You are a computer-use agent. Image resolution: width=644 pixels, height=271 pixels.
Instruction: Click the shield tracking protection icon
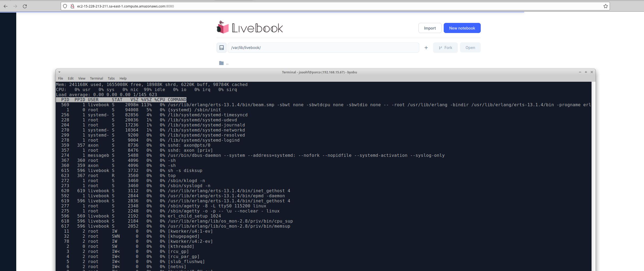(x=65, y=6)
